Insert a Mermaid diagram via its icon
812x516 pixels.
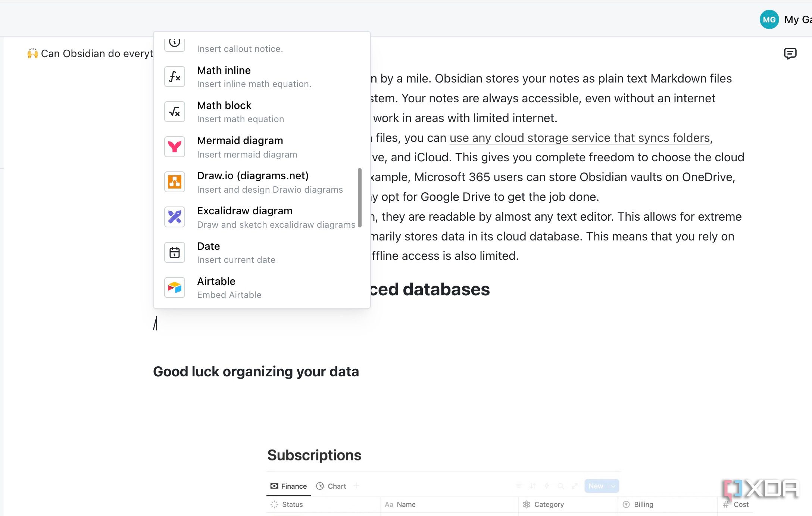point(175,147)
